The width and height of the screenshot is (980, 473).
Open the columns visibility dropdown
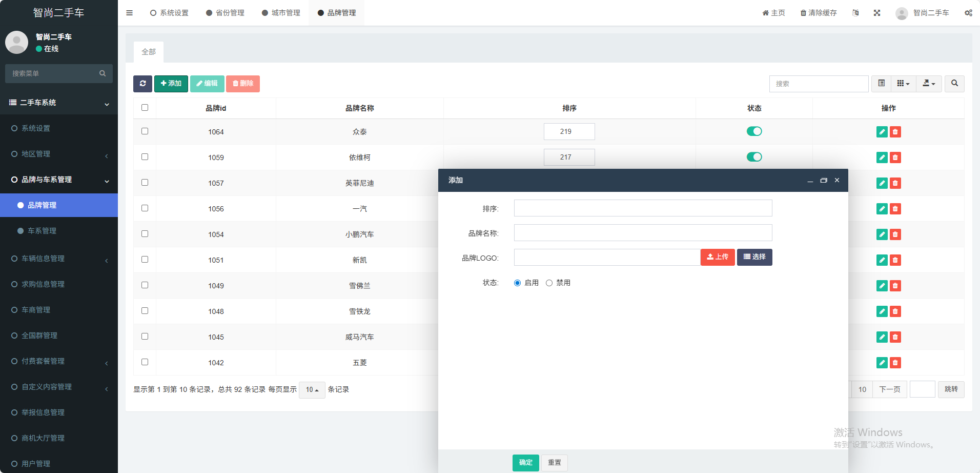[x=903, y=84]
